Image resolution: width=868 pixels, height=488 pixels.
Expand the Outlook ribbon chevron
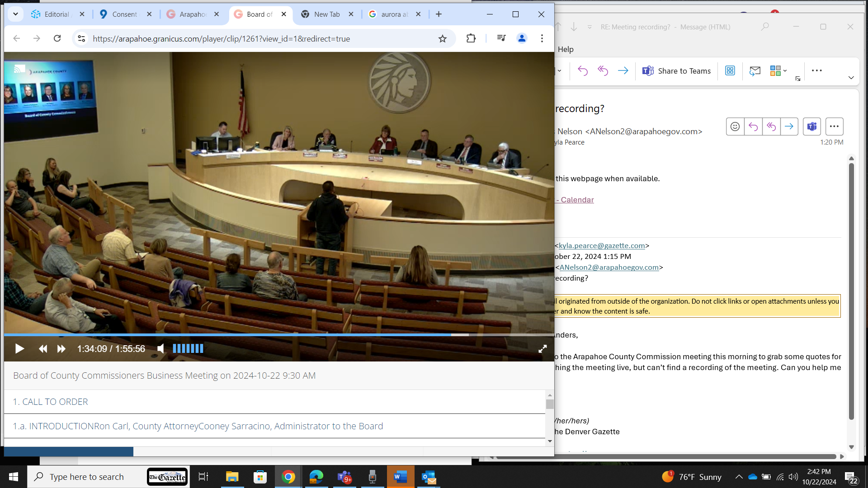point(851,78)
